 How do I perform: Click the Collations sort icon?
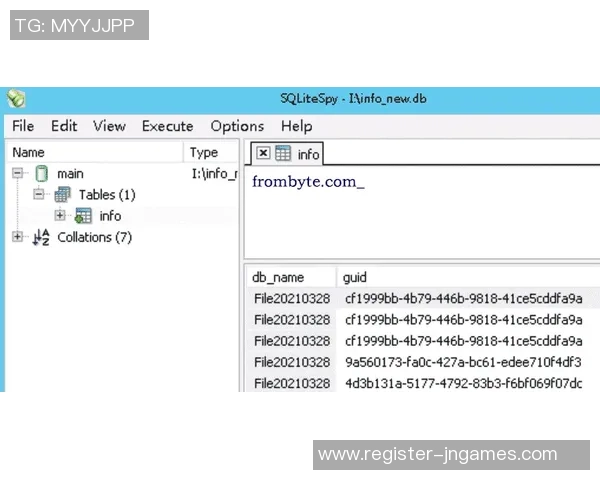pyautogui.click(x=41, y=237)
